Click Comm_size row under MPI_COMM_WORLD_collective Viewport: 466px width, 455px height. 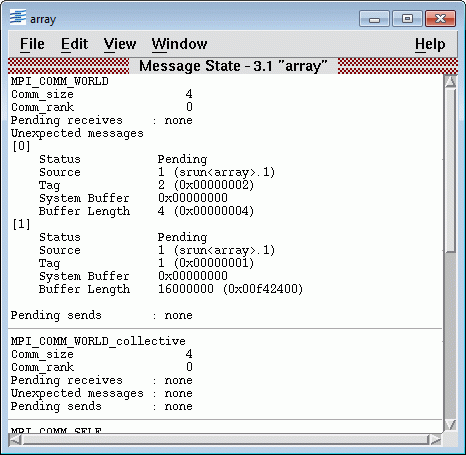[102, 354]
